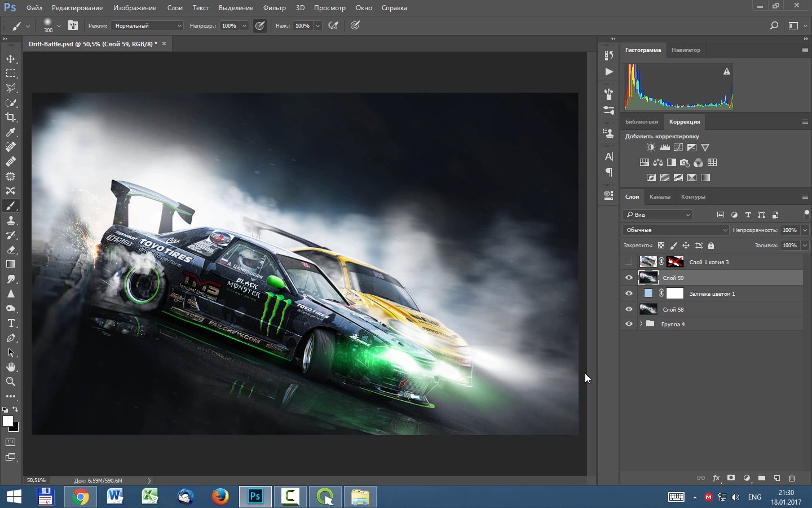Toggle the brush settings panel
Viewport: 812px width, 508px height.
pos(73,25)
